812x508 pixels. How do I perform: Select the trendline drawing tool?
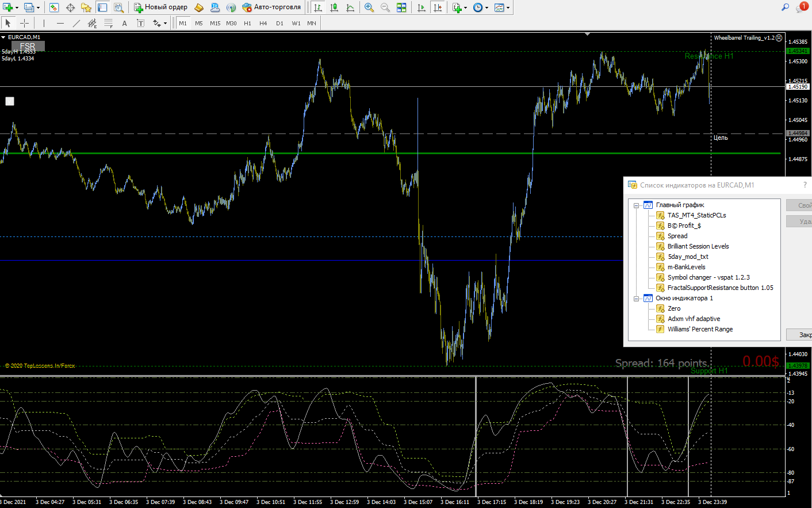(76, 23)
